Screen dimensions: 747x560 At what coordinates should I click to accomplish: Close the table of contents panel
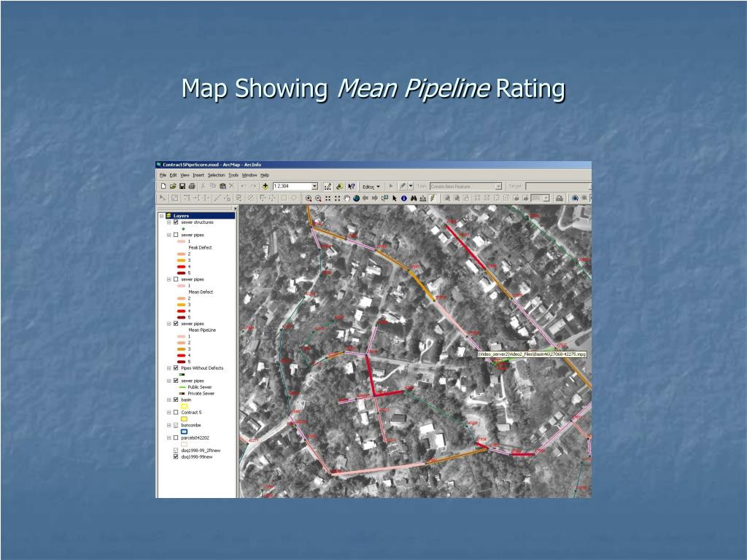(x=235, y=208)
